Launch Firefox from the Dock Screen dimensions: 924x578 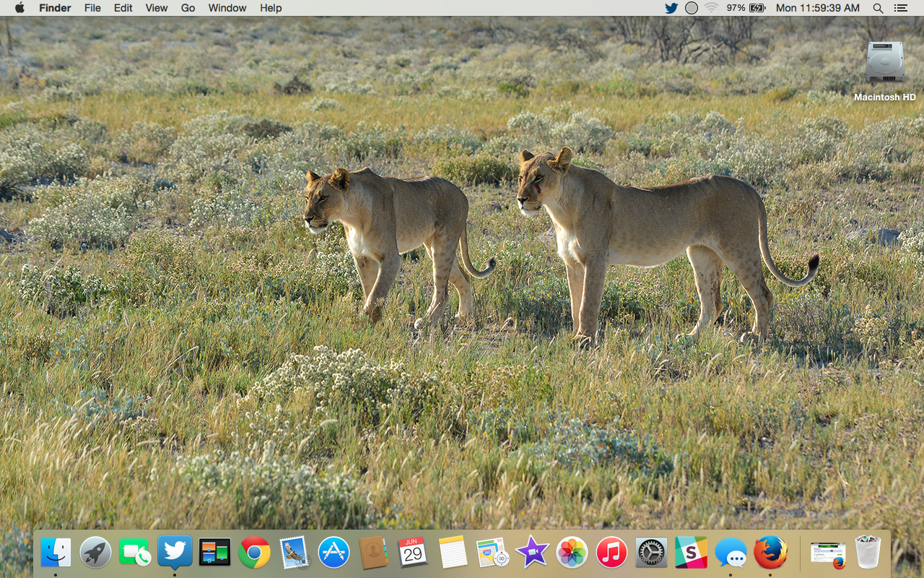click(x=770, y=553)
